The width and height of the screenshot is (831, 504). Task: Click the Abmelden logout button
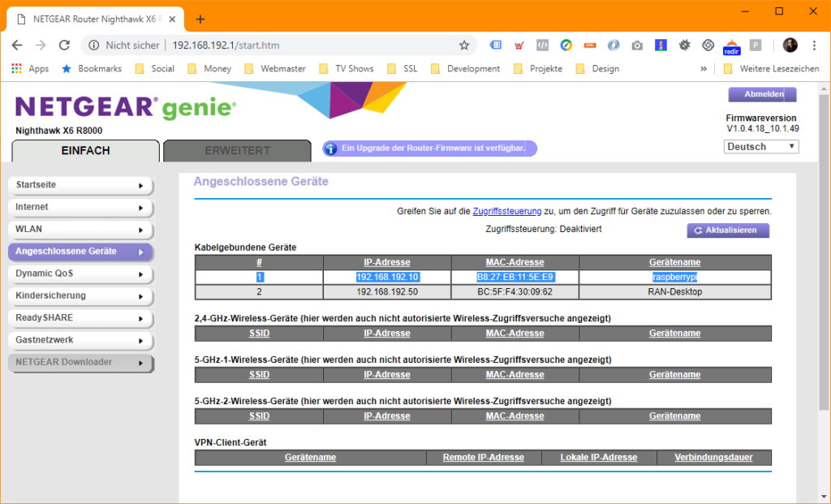tap(763, 94)
